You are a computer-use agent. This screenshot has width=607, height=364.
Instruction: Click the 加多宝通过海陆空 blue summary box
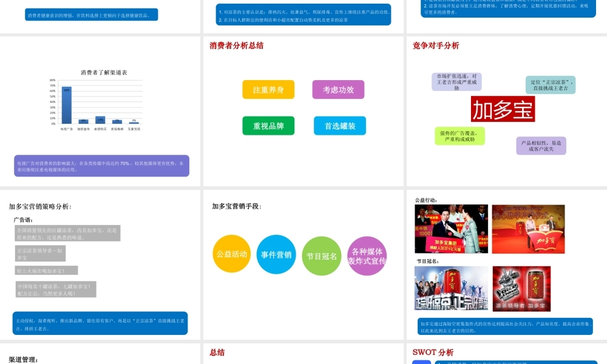[505, 326]
